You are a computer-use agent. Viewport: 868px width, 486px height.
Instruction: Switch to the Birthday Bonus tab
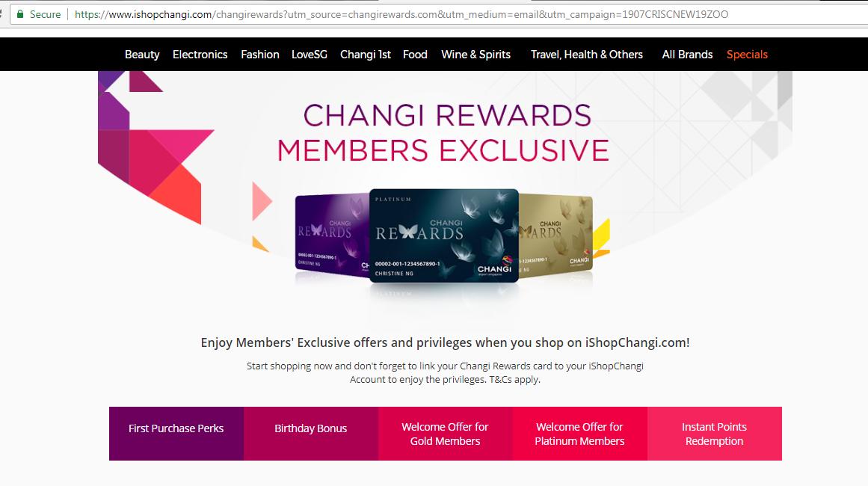click(x=310, y=434)
